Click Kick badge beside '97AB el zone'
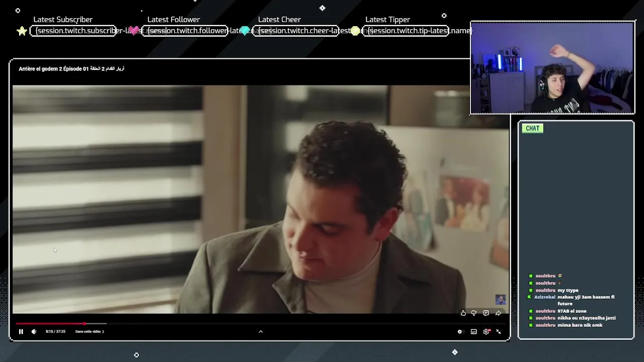Screen dimensions: 644x362 tap(531, 311)
